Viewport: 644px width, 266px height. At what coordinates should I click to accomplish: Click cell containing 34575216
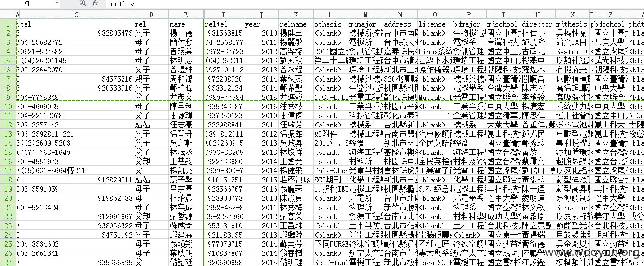click(x=76, y=79)
